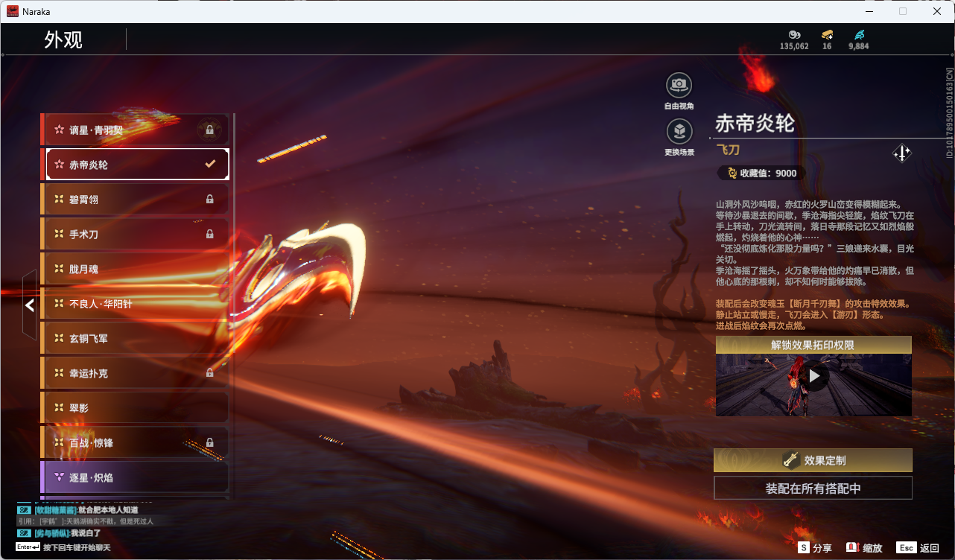Screen dimensions: 955x560
Task: Close the Naraka window
Action: (937, 11)
